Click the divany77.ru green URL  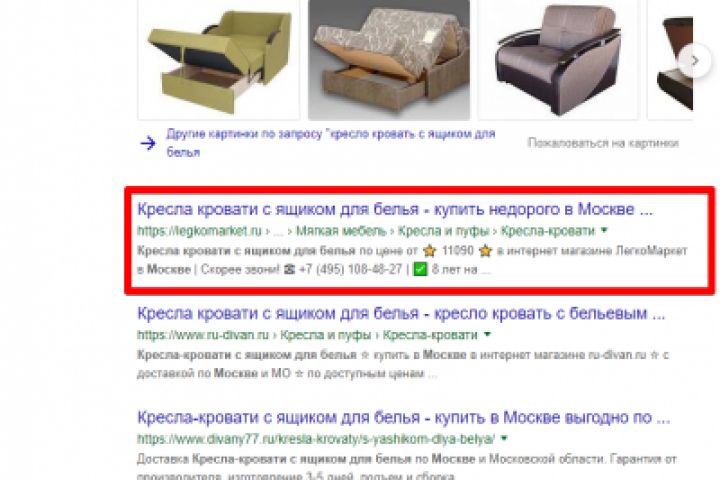[316, 439]
